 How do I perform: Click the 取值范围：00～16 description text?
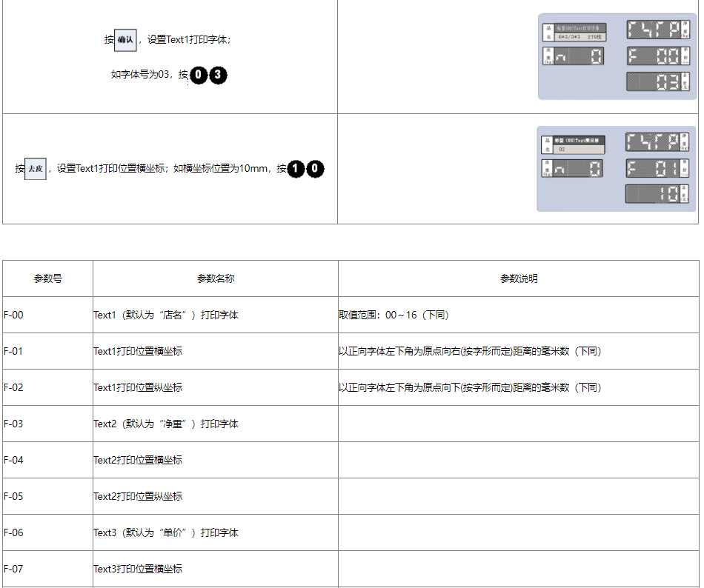coord(393,315)
